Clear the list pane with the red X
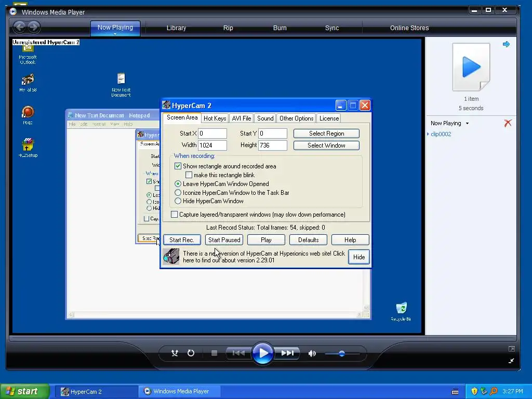The height and width of the screenshot is (399, 532). point(508,123)
